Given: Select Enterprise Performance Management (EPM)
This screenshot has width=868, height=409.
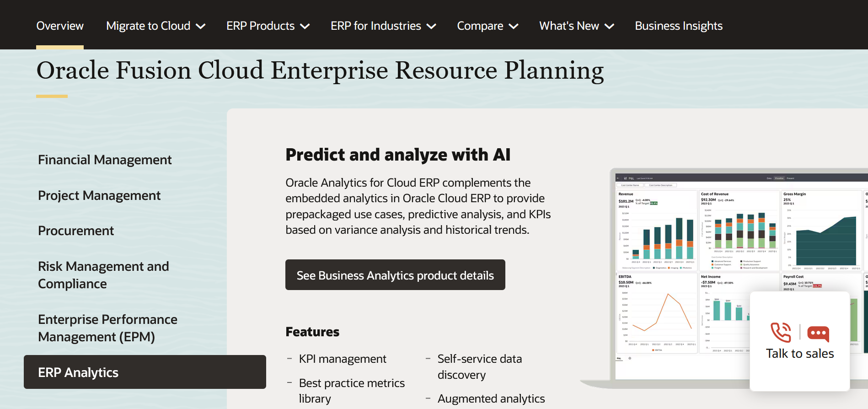Looking at the screenshot, I should click(107, 328).
